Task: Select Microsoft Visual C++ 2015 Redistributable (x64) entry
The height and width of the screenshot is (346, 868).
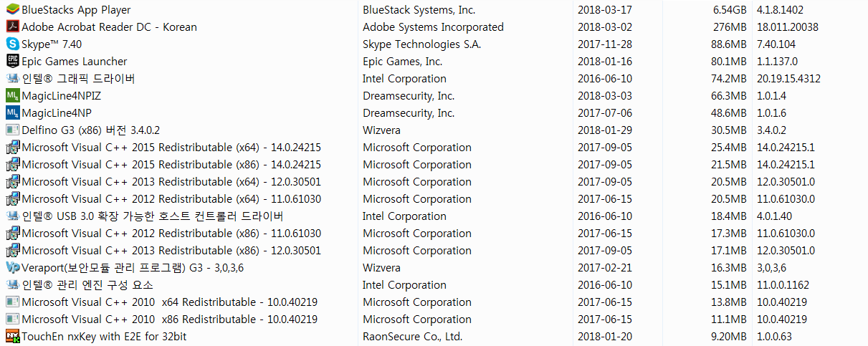Action: click(x=171, y=148)
